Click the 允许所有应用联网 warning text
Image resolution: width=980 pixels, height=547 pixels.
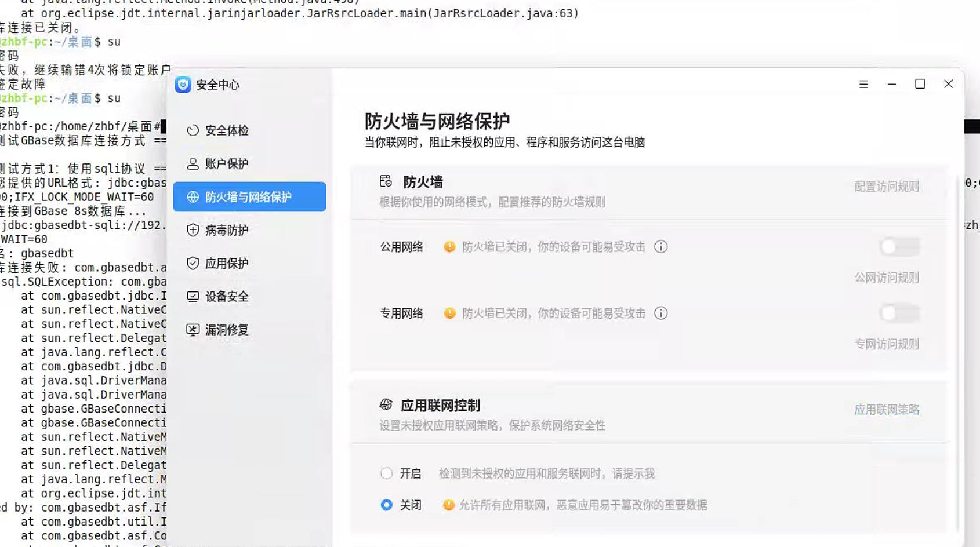tap(583, 505)
